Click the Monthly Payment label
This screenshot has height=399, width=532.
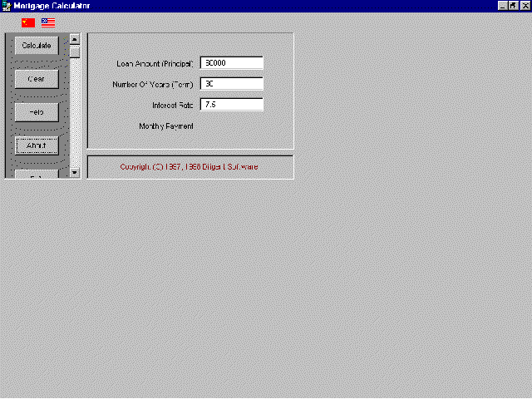(166, 126)
